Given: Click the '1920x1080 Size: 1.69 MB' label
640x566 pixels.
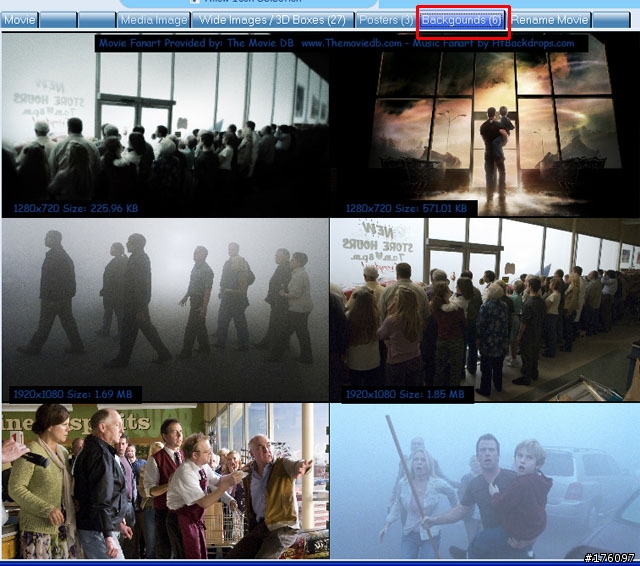Looking at the screenshot, I should click(x=73, y=394).
